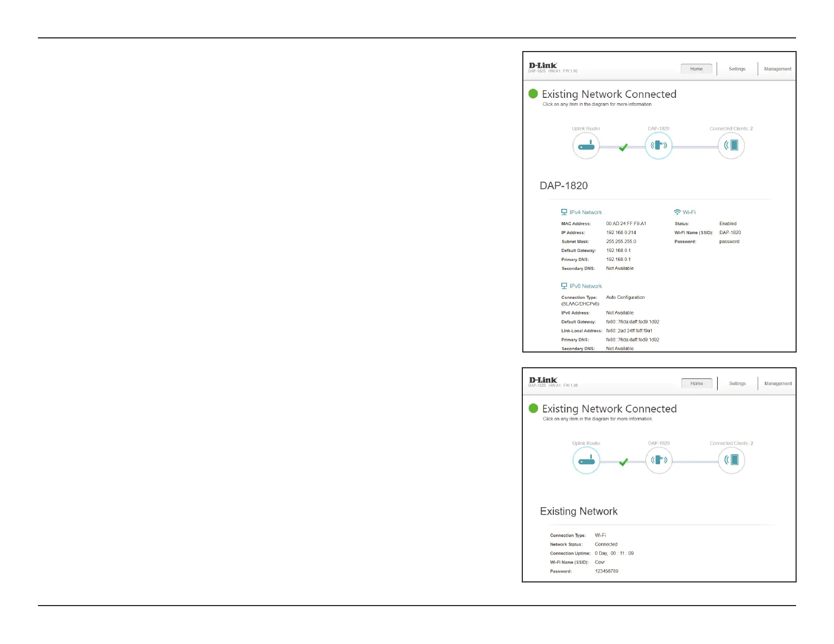Screen dimensions: 834x644
Task: Click the 'Connection Uptime:' label
Action: pyautogui.click(x=570, y=553)
